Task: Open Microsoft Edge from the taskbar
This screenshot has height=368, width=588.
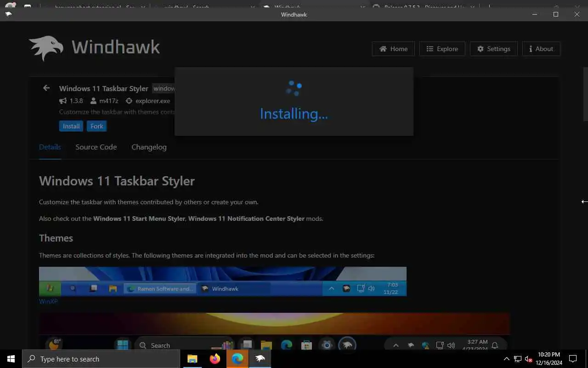Action: [x=237, y=359]
